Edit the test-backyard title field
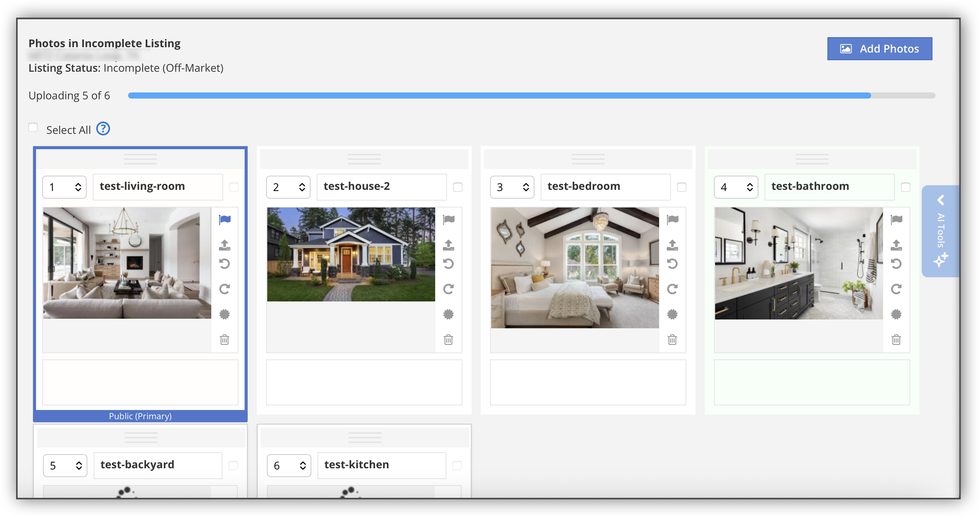 (158, 466)
